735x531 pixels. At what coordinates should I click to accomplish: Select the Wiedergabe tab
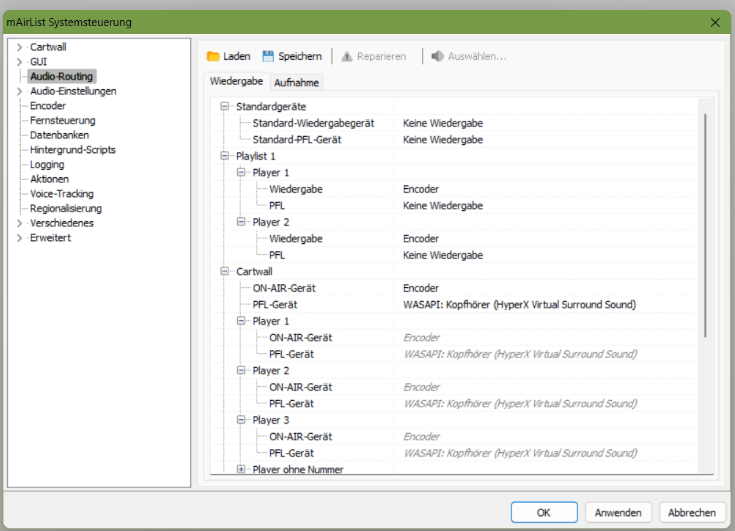236,81
